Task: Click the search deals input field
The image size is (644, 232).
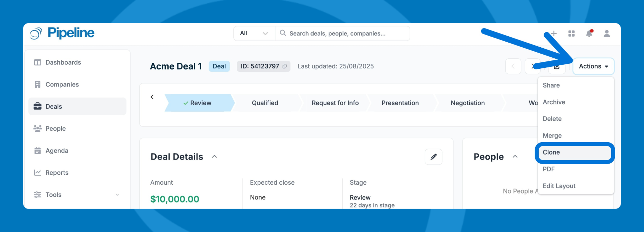Action: 345,34
